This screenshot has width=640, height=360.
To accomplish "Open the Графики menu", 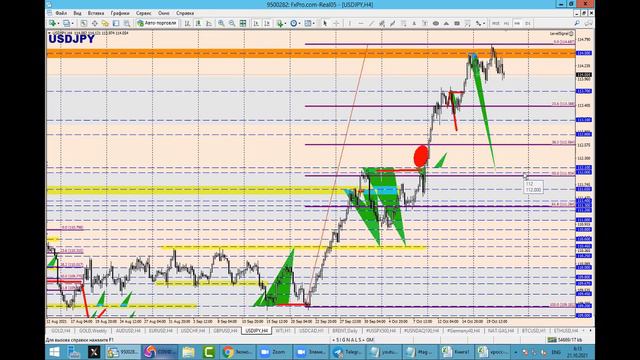I will [120, 13].
